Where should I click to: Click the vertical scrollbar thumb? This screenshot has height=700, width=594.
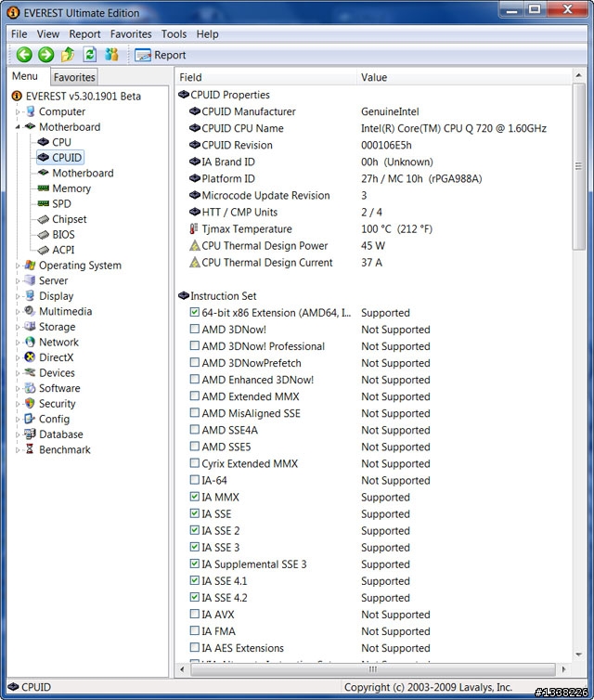579,166
